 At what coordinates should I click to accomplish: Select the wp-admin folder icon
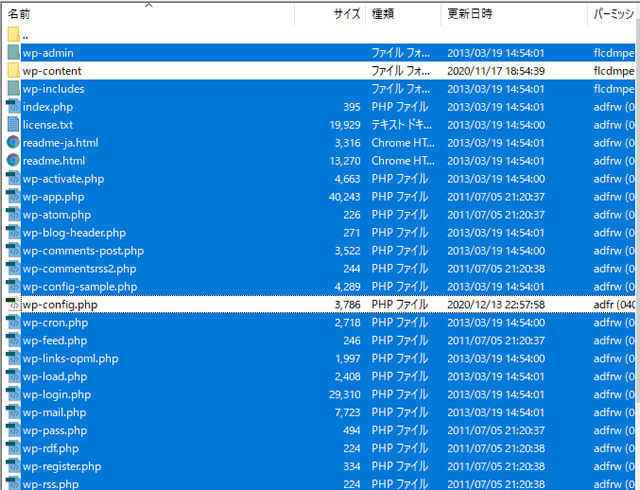13,53
